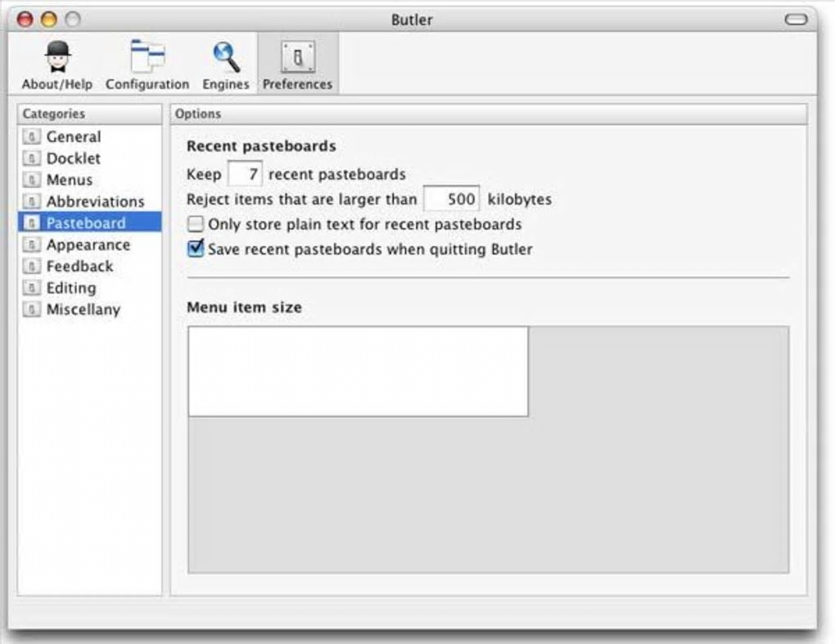Click the icon next to Miscellany
Screen dimensions: 835x644
(31, 309)
